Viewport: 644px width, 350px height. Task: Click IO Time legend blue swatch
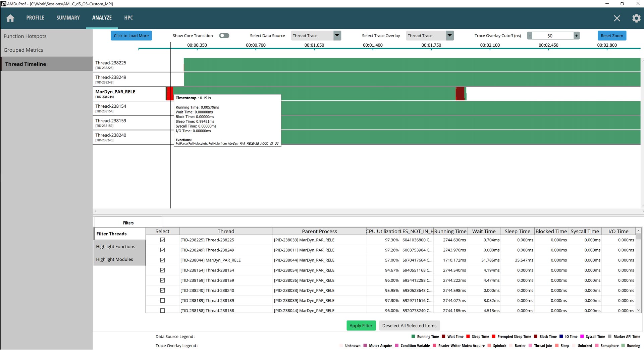tap(561, 337)
